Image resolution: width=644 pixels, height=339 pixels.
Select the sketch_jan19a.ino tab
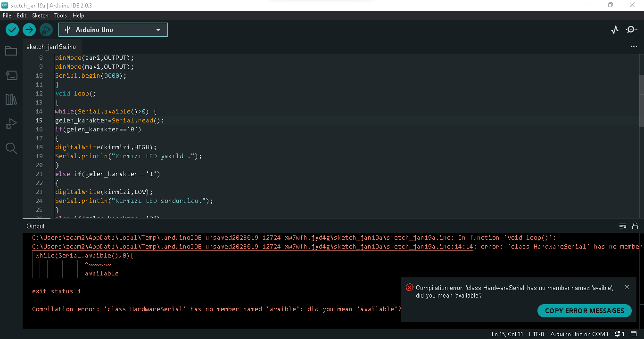pos(51,47)
